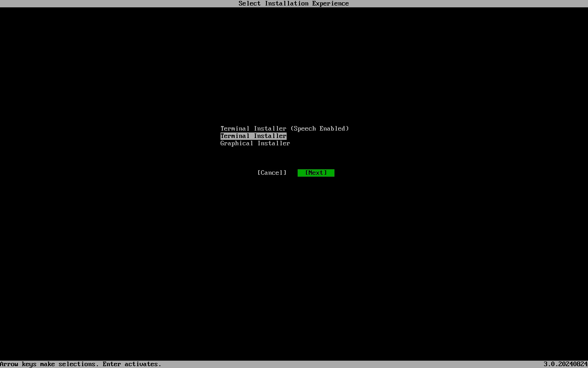Choose the highlighted Terminal Installer entry

[254, 136]
